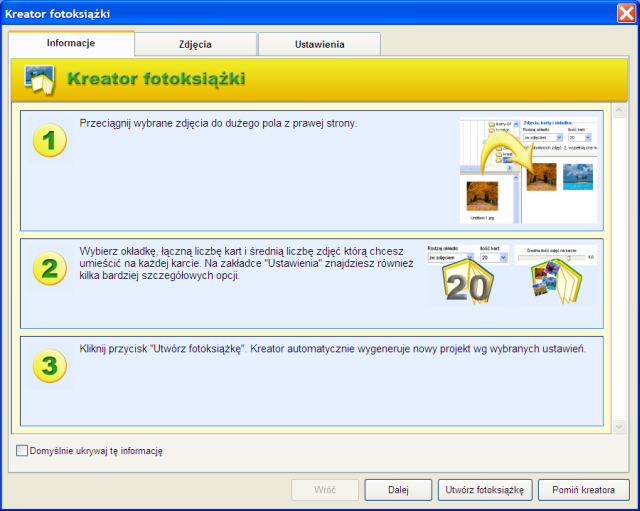Enable "Domyślnie ukrywaj tę informację" checkbox
Image resolution: width=640 pixels, height=511 pixels.
click(22, 451)
